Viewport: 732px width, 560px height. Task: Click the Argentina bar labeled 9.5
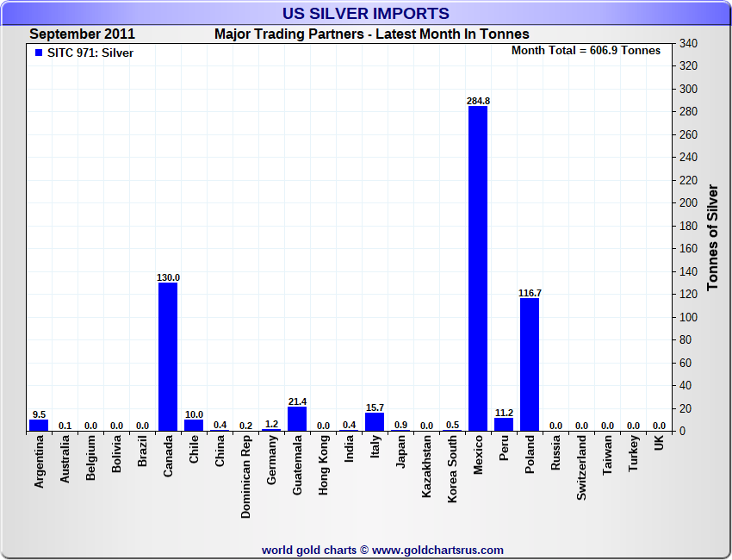pos(39,426)
